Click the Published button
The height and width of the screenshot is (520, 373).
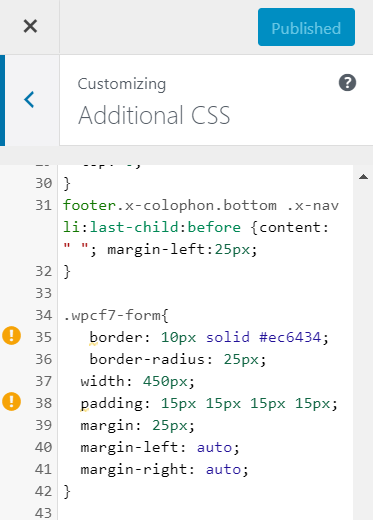tap(306, 27)
